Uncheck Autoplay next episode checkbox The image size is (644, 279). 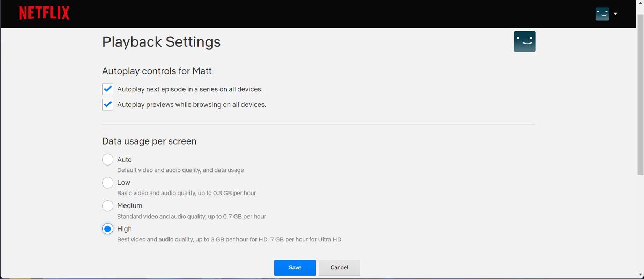pyautogui.click(x=107, y=89)
